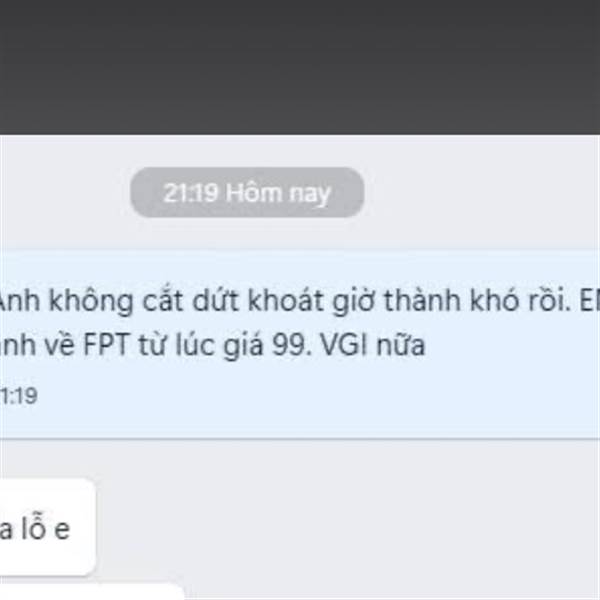
Task: Select the white "a lỗ e" message bubble
Action: 47,527
